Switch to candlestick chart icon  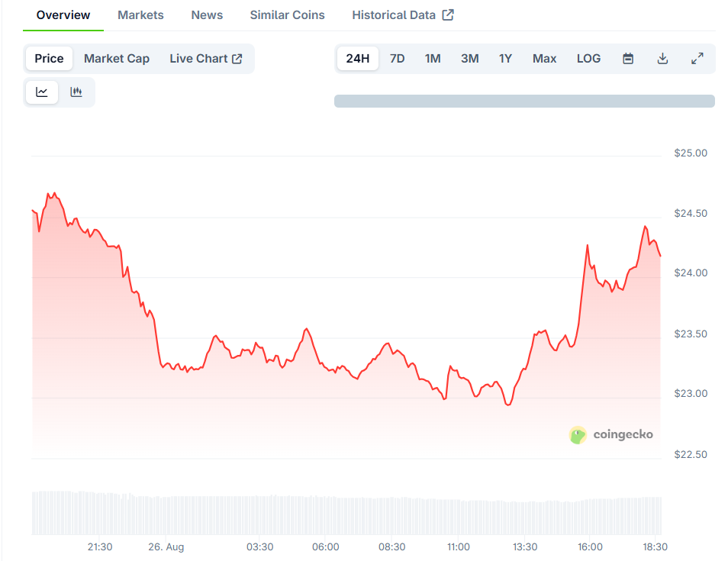click(76, 92)
